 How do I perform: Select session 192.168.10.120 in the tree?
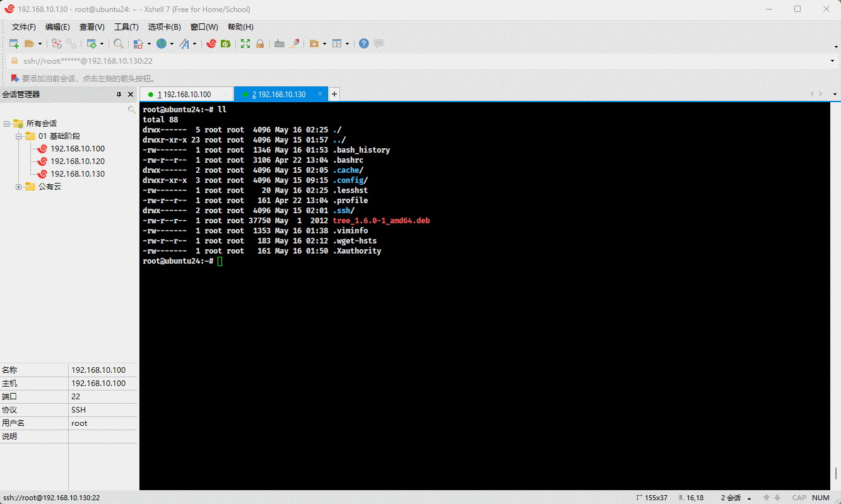[x=78, y=161]
